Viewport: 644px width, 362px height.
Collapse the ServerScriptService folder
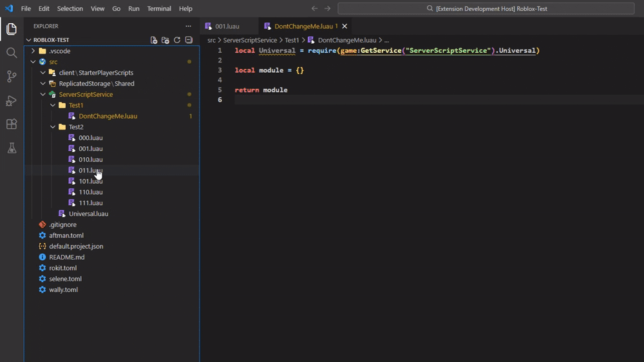(x=43, y=94)
